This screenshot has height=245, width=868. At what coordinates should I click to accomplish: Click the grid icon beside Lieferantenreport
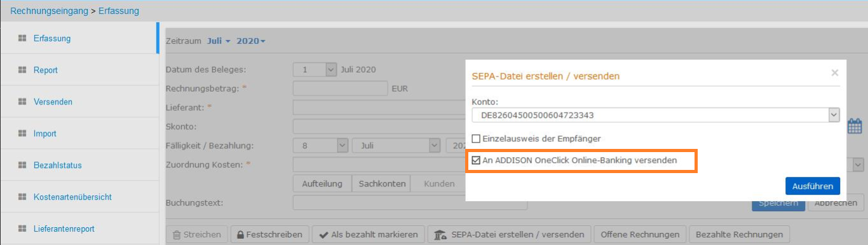(x=22, y=228)
